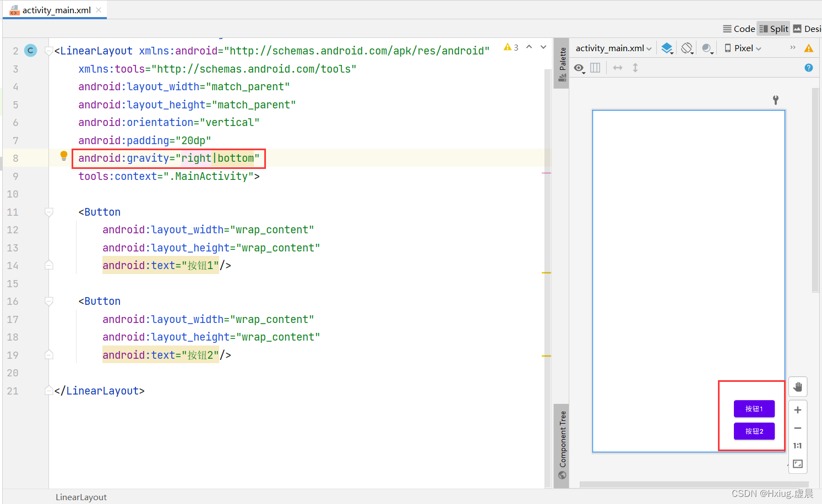
Task: Open activity_main.xml file variants dropdown
Action: [x=614, y=48]
